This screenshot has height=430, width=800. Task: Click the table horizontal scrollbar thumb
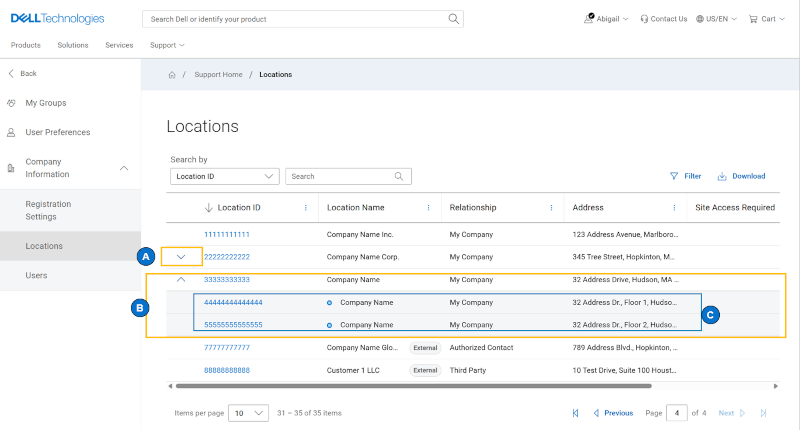click(413, 386)
